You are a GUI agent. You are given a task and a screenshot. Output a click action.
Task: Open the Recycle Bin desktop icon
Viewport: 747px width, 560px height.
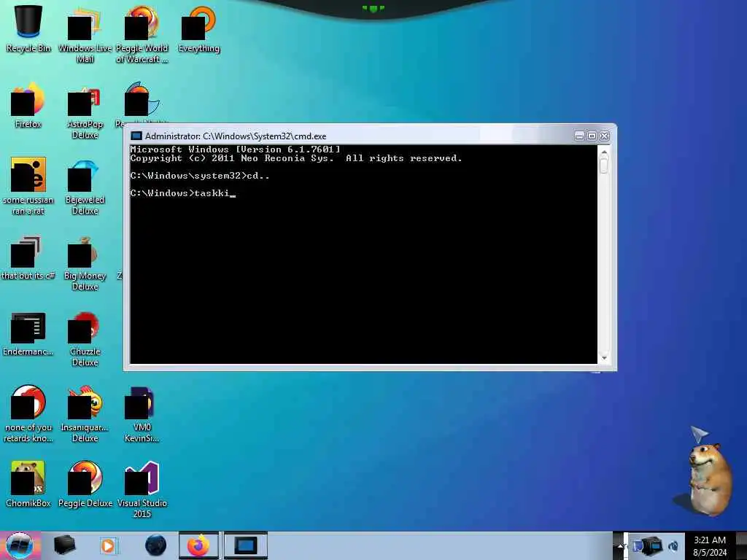pos(28,28)
